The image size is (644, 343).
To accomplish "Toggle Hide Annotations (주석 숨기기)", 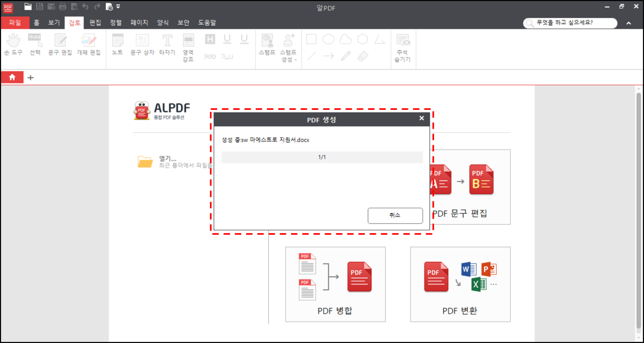I will point(403,48).
